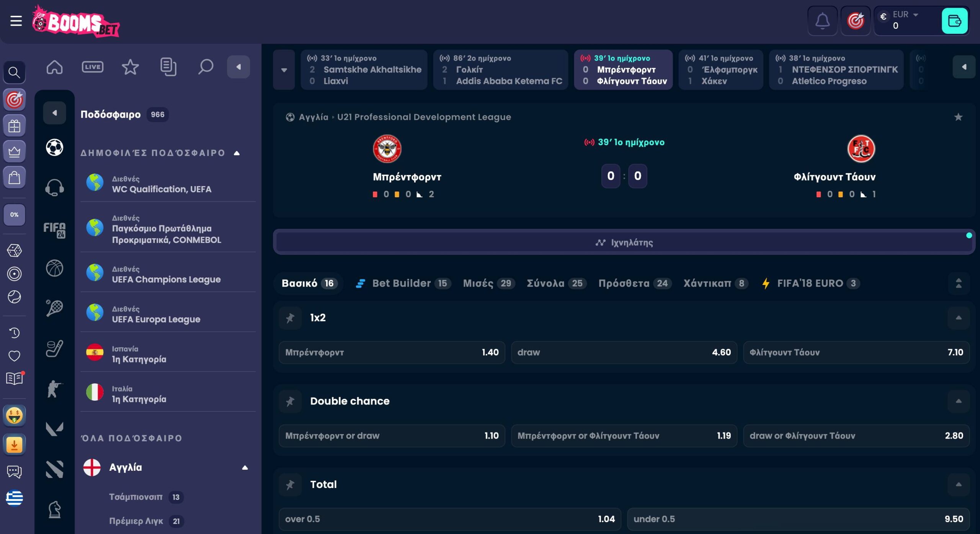Favorite this match with star icon
This screenshot has width=980, height=534.
tap(958, 117)
